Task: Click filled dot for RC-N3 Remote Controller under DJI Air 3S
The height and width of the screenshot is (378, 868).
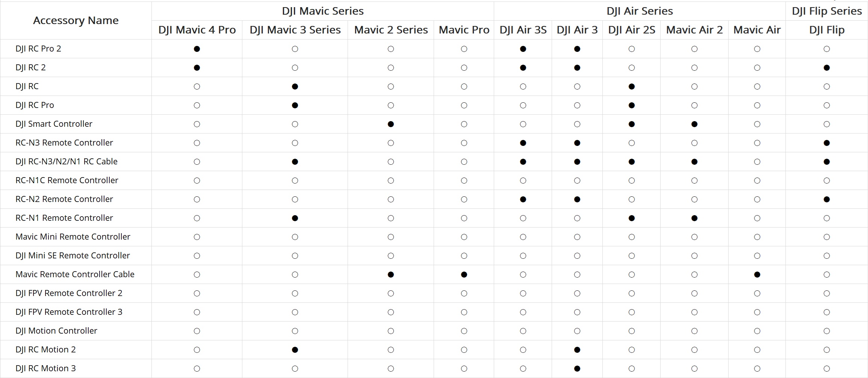Action: click(523, 143)
